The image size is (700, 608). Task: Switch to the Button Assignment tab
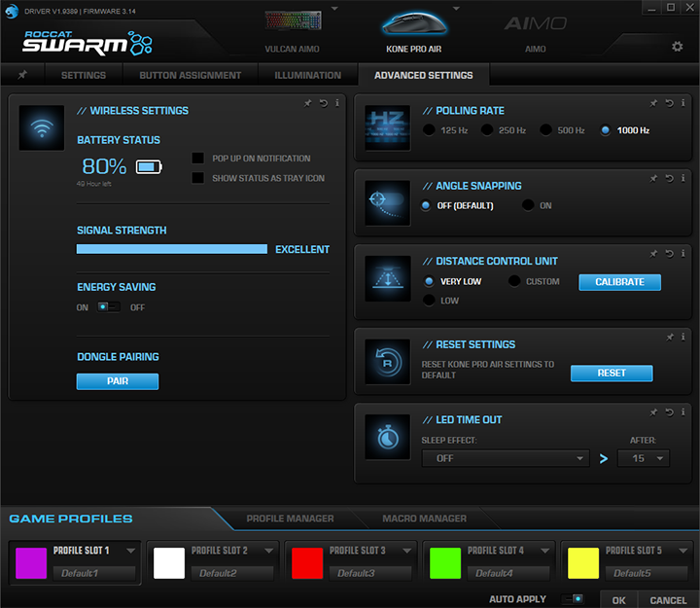point(190,75)
